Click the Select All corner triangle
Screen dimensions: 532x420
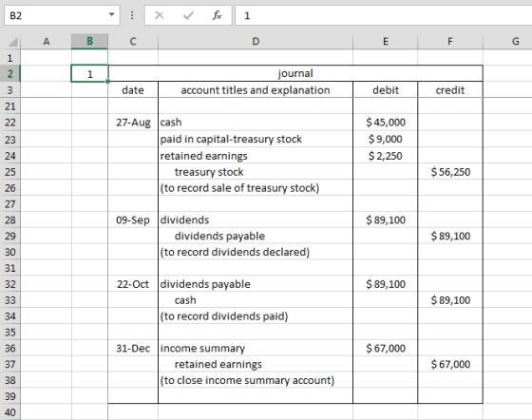pyautogui.click(x=13, y=42)
